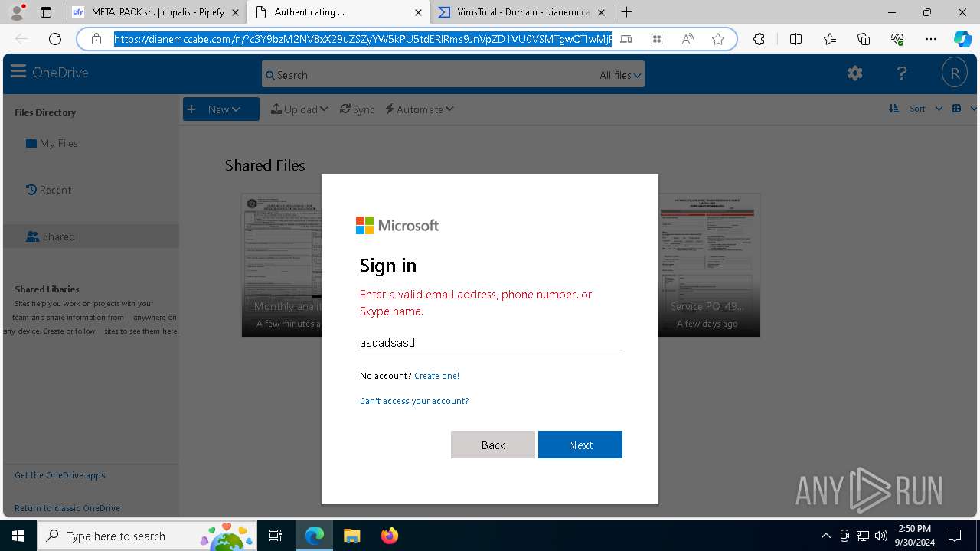Open Edge tab actions menu icon

coord(46,12)
